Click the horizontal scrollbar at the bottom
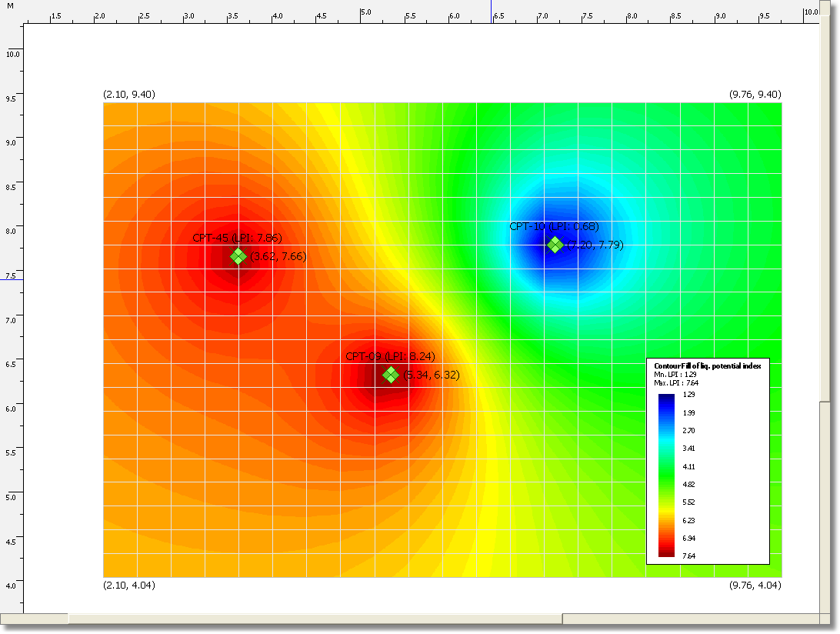 pos(315,619)
